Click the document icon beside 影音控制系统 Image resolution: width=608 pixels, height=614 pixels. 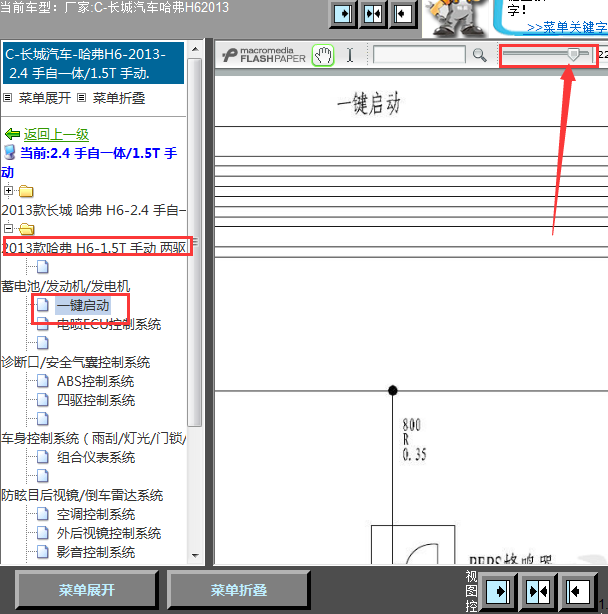42,551
